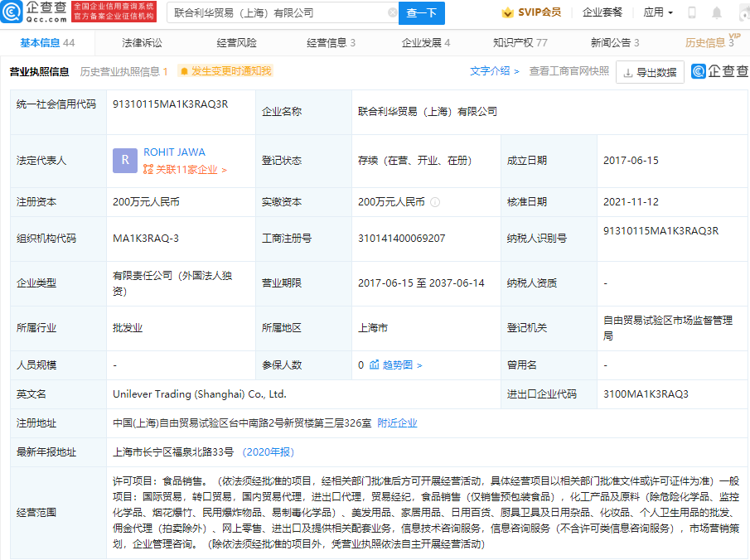Click the ROHIT JAWA avatar tile

tap(125, 160)
